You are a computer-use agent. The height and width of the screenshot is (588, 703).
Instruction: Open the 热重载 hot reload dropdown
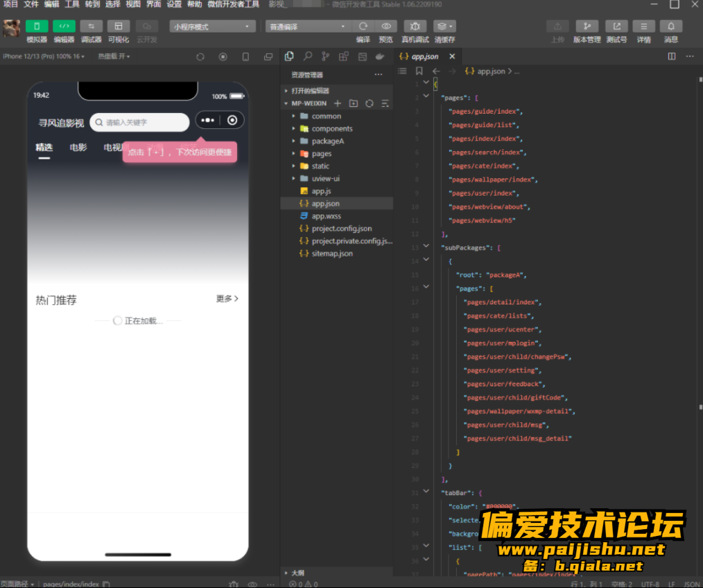[x=114, y=57]
